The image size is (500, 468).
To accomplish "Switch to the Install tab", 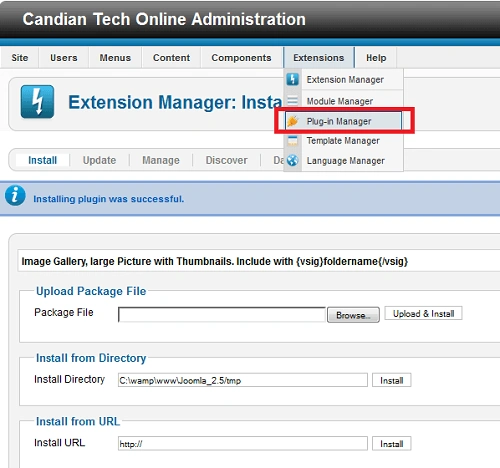I will click(43, 160).
